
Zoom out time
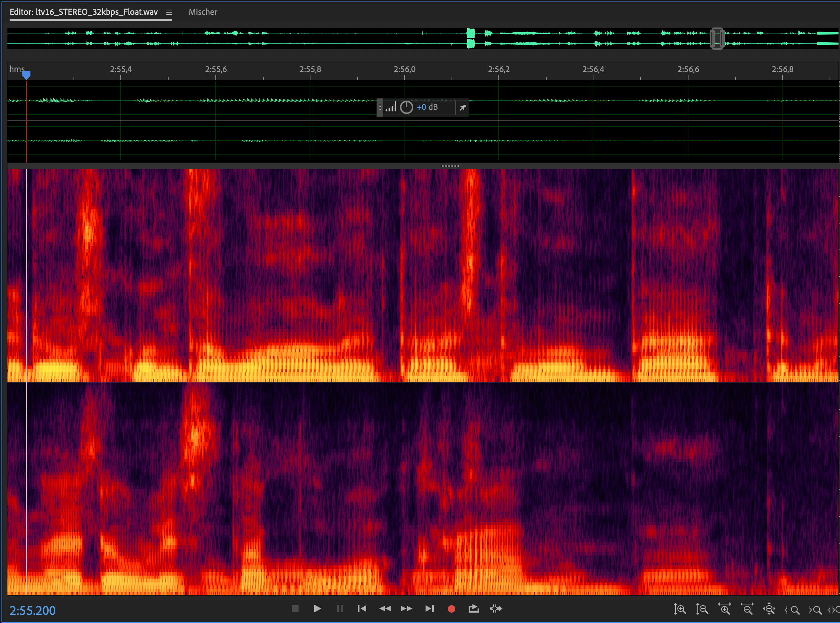(747, 609)
